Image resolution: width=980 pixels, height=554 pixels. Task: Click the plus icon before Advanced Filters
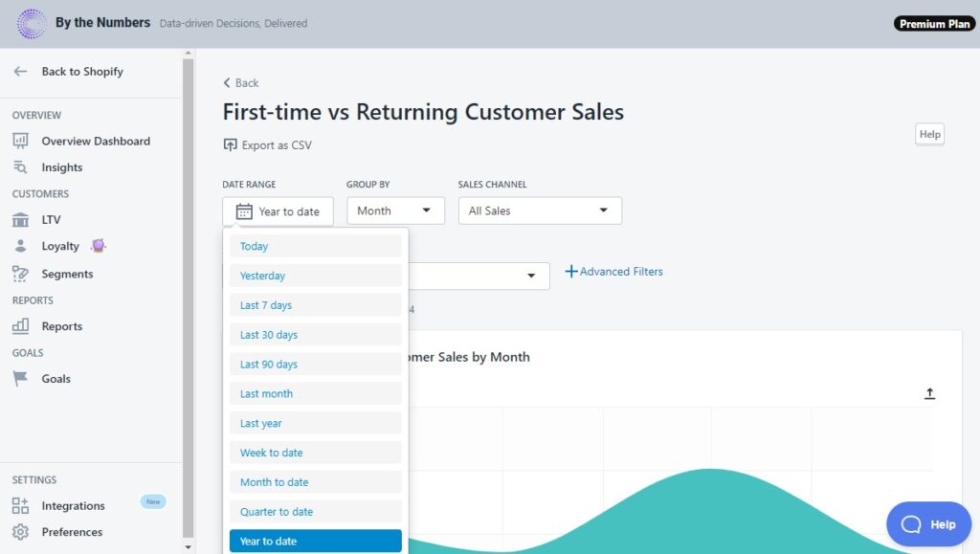(570, 272)
